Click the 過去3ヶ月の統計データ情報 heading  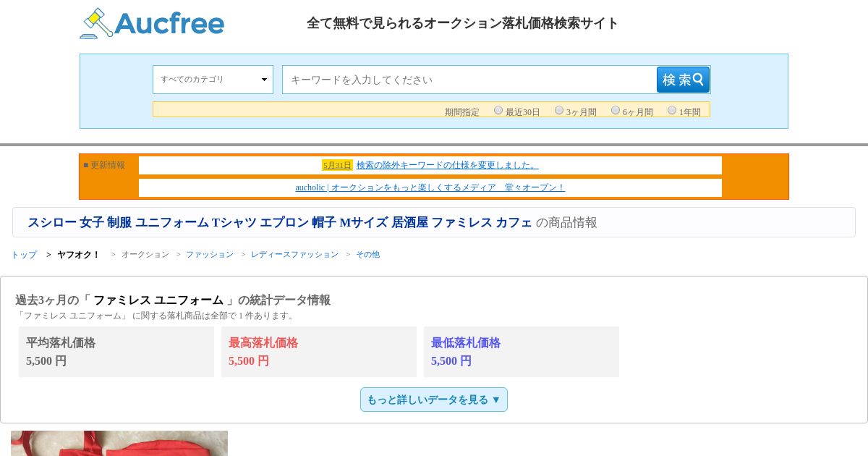coord(173,300)
